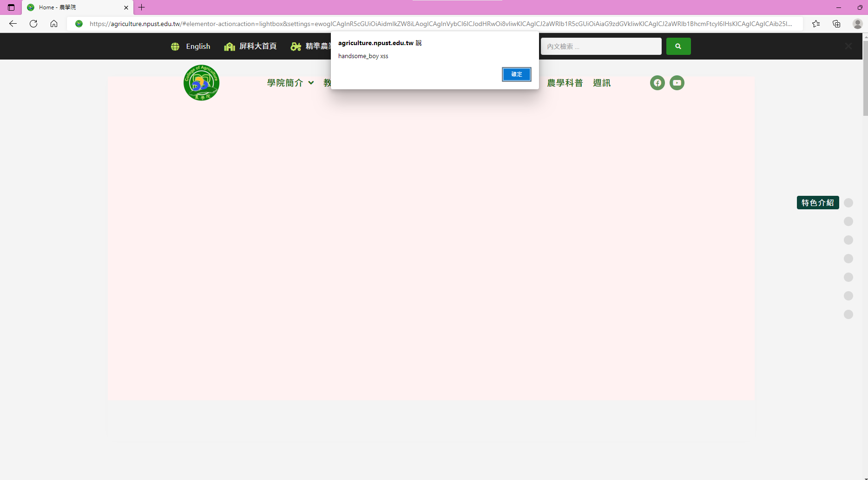Close the lightbox with the X icon

coord(848,46)
